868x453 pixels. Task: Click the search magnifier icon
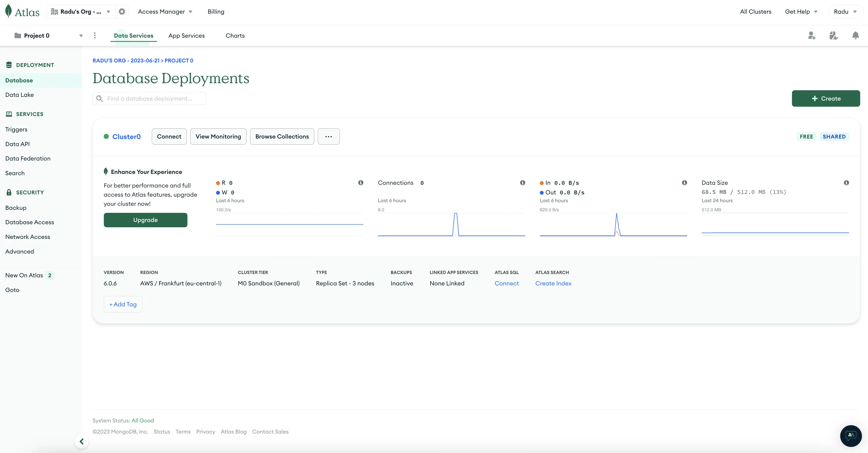coord(99,99)
